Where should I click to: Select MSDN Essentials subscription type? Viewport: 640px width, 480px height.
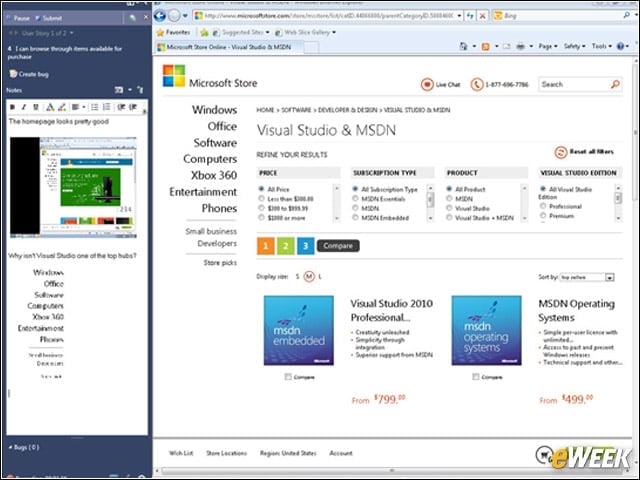click(355, 198)
